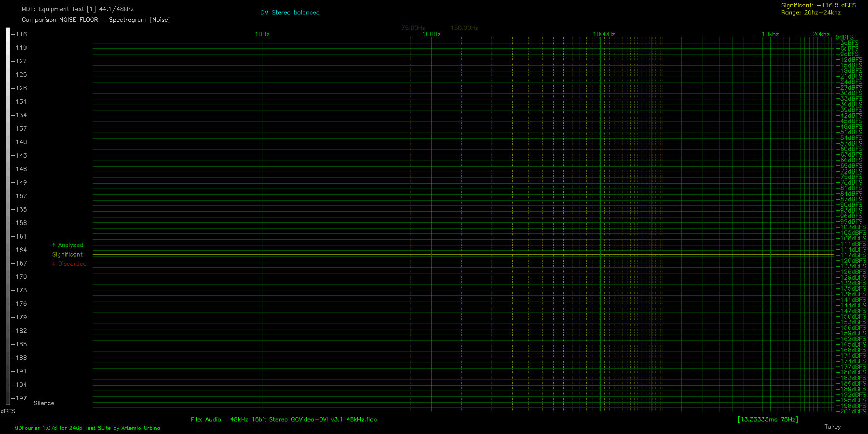Image resolution: width=868 pixels, height=434 pixels.
Task: Select the red '↓ Discarded' legend entry
Action: tap(69, 264)
